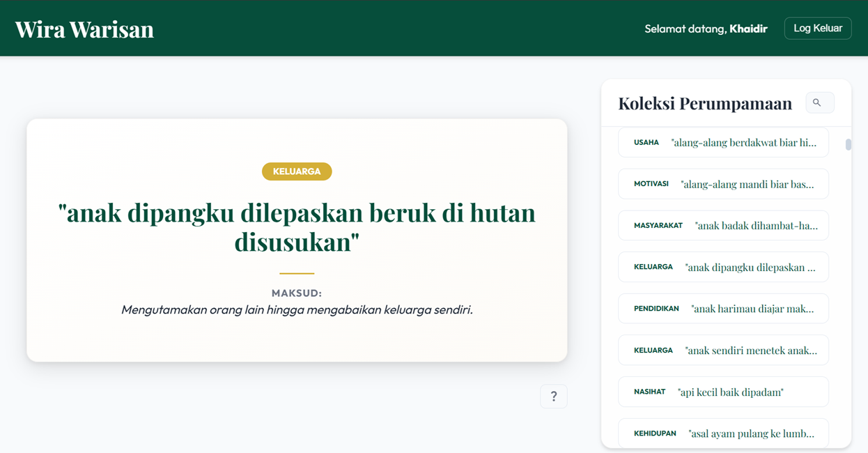Image resolution: width=868 pixels, height=453 pixels.
Task: Click the MASYARAKAT category label
Action: click(658, 226)
